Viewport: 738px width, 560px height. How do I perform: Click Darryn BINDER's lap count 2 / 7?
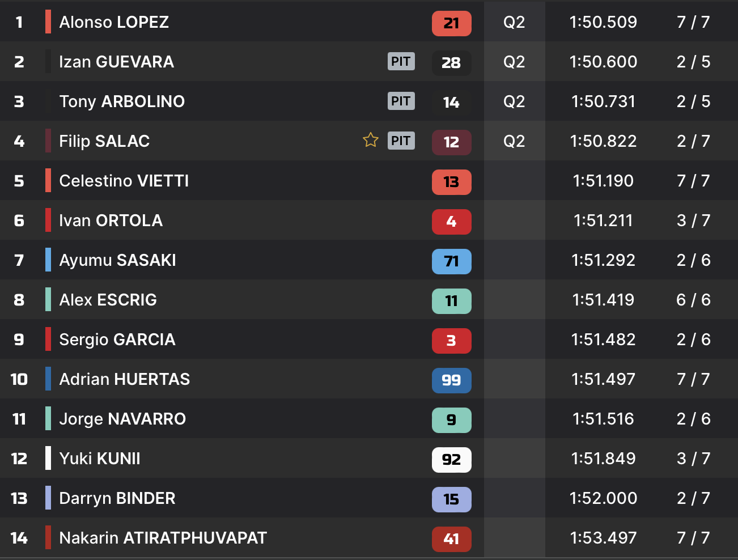point(693,498)
